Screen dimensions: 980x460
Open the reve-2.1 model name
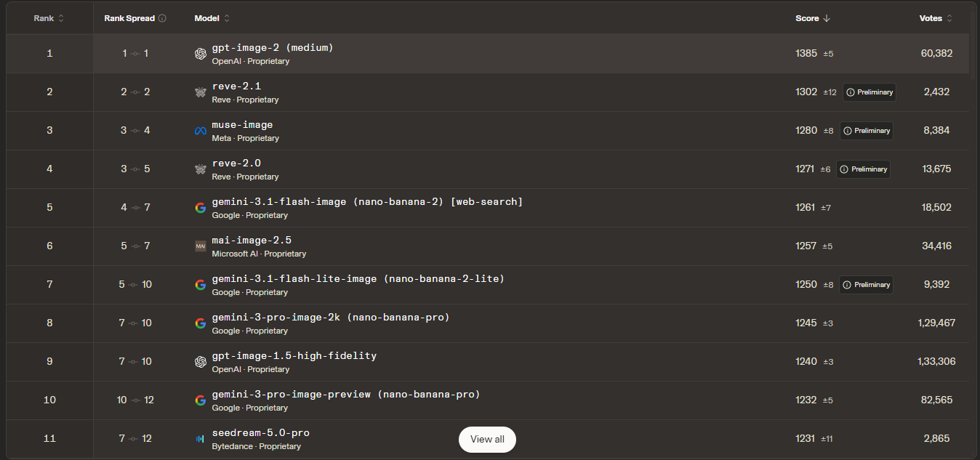(x=236, y=86)
